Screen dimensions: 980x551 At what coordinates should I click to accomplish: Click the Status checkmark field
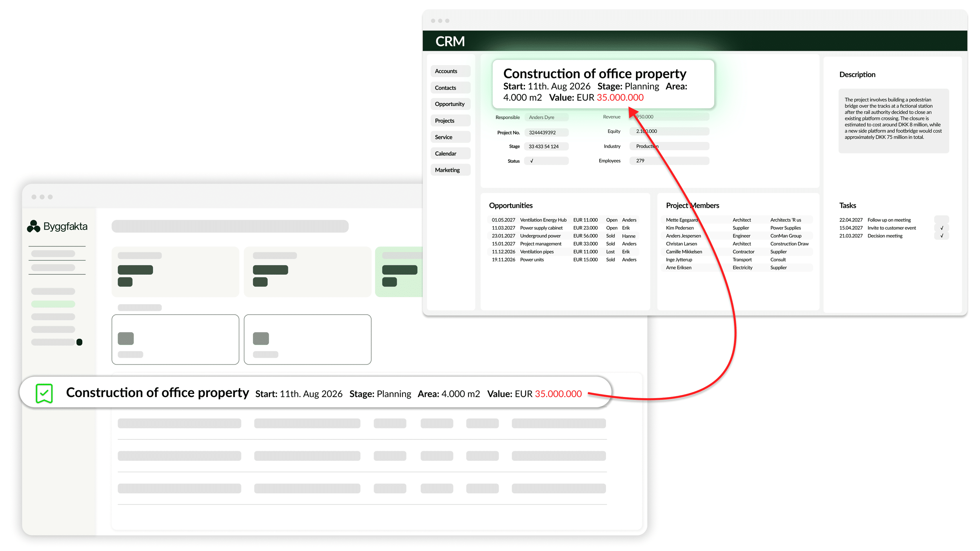(x=546, y=161)
